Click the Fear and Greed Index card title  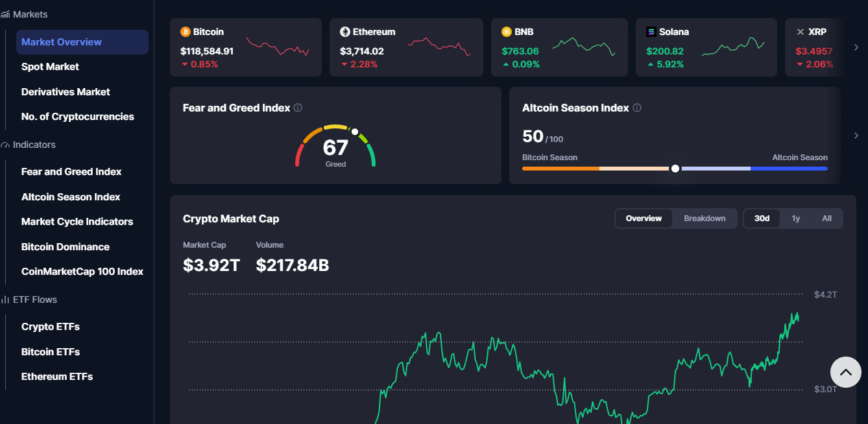pos(236,108)
